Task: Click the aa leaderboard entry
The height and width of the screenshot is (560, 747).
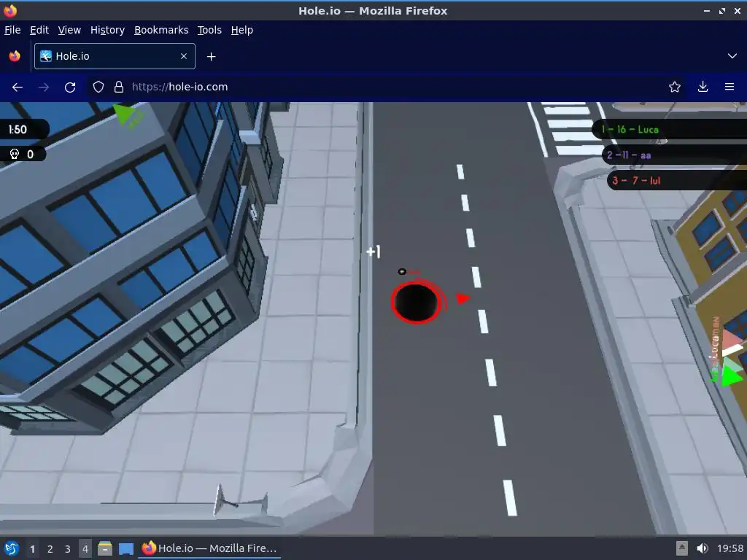Action: pyautogui.click(x=673, y=155)
